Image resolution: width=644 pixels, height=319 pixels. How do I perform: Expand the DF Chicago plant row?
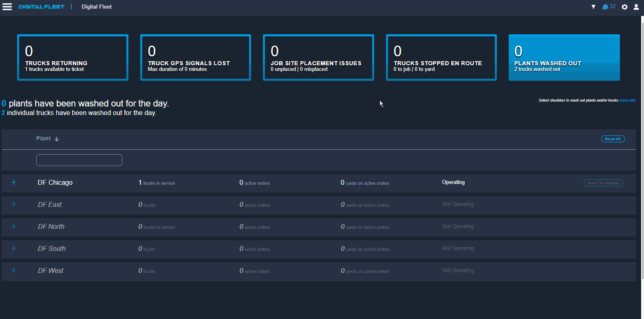[14, 182]
